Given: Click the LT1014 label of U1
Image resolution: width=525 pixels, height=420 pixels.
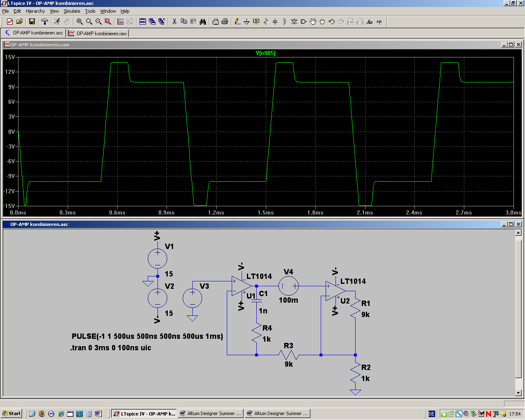Looking at the screenshot, I should (x=259, y=276).
